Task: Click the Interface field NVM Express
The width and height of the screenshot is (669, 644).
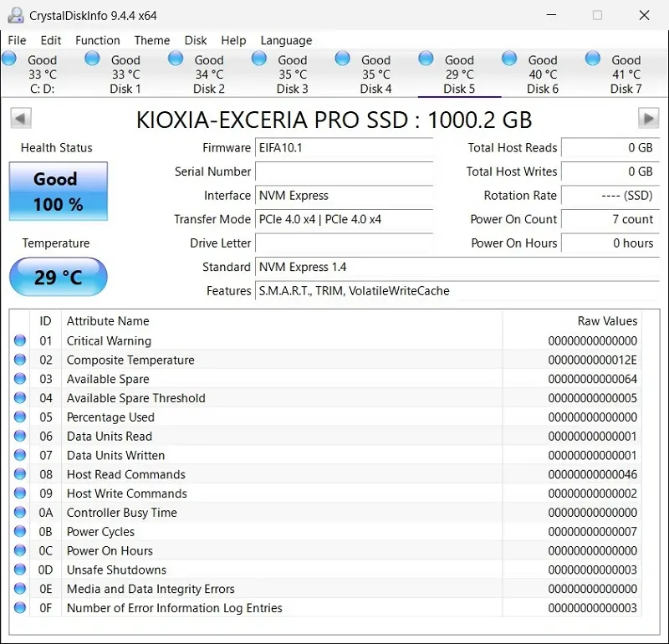Action: 345,196
